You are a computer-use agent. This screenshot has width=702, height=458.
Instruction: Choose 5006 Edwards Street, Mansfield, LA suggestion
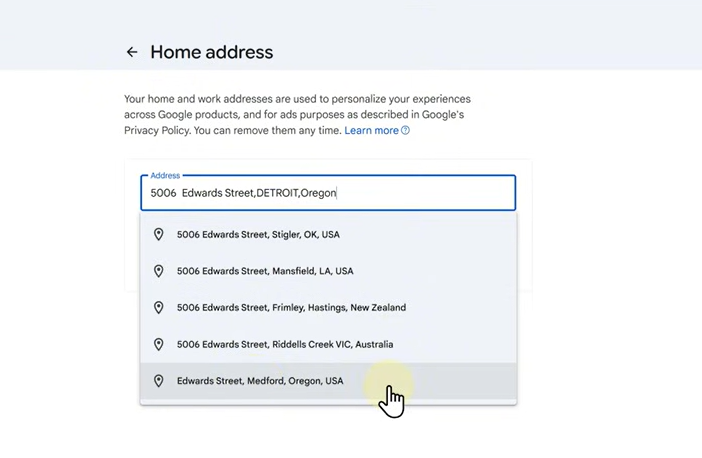click(265, 271)
